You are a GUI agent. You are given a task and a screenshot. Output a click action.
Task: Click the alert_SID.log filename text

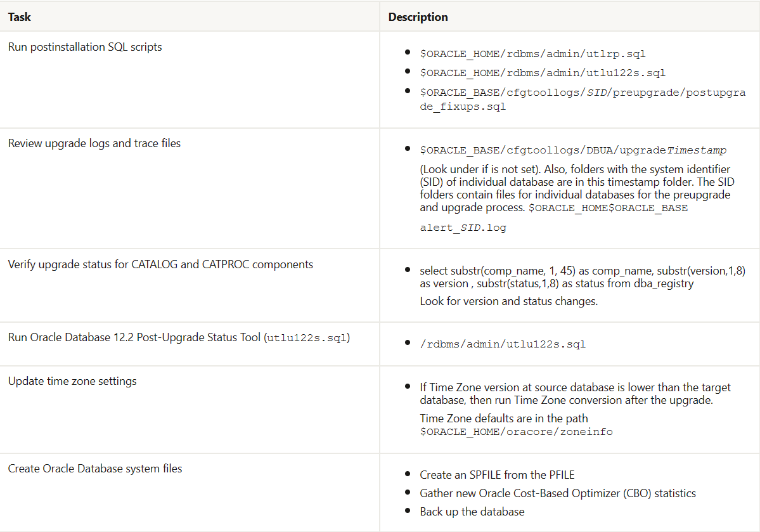click(x=463, y=227)
